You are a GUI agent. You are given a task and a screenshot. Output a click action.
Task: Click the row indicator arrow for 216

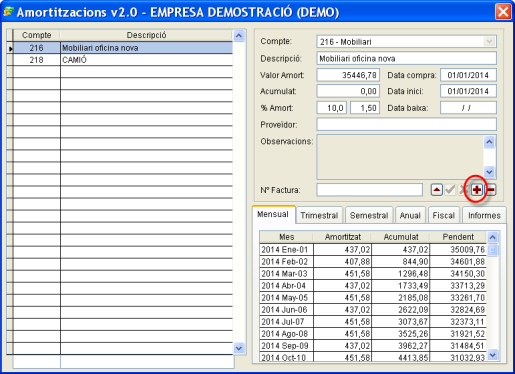(10, 49)
